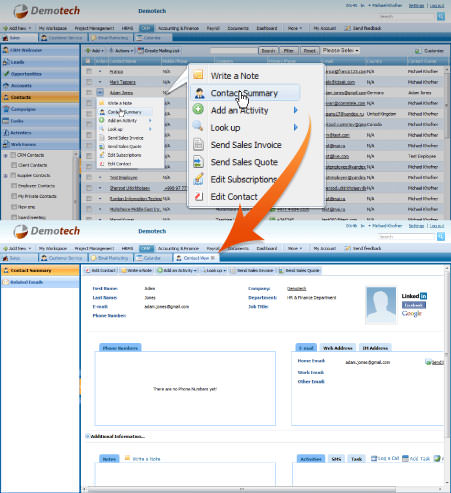Image resolution: width=451 pixels, height=493 pixels.
Task: Switch to the SMS tab
Action: pos(336,459)
